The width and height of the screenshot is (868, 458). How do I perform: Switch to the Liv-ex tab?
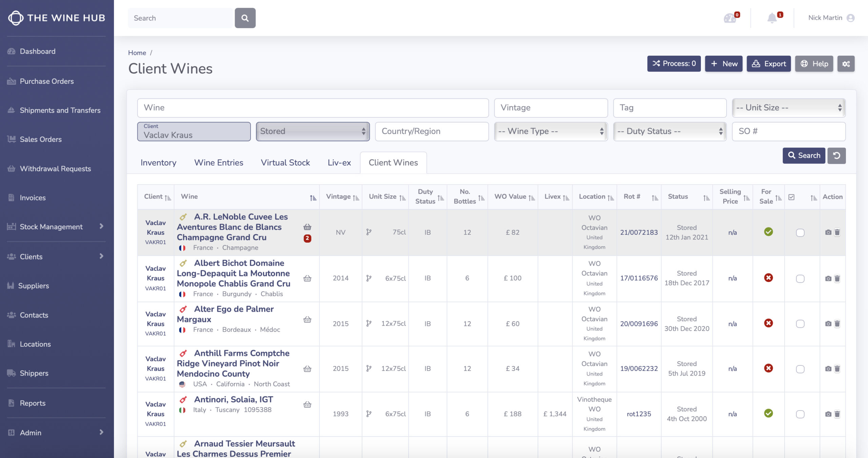click(339, 163)
